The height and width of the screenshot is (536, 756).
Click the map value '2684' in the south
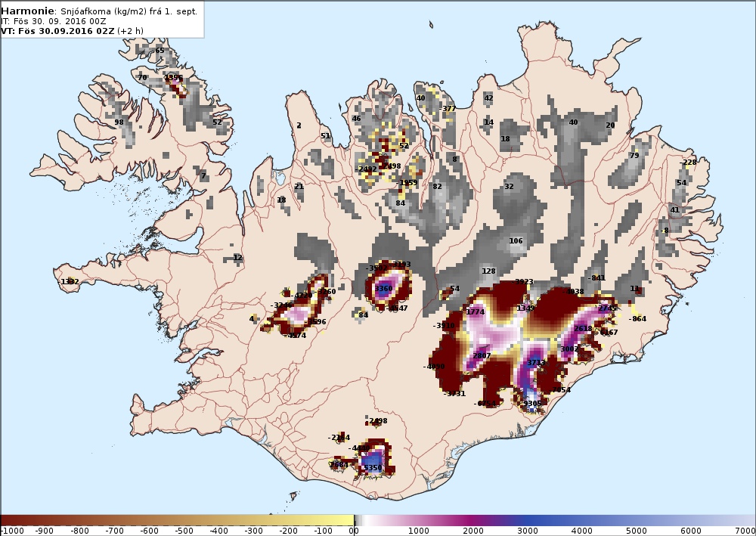[339, 465]
